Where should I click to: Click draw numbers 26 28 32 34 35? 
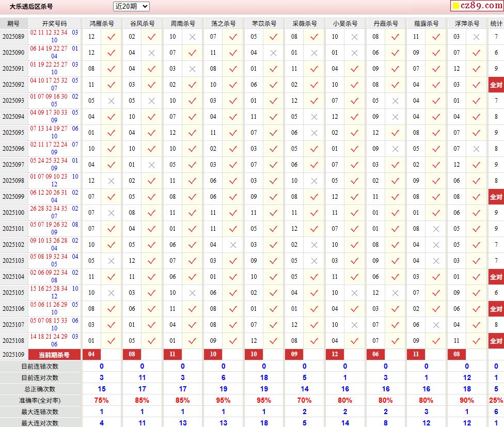[49, 209]
